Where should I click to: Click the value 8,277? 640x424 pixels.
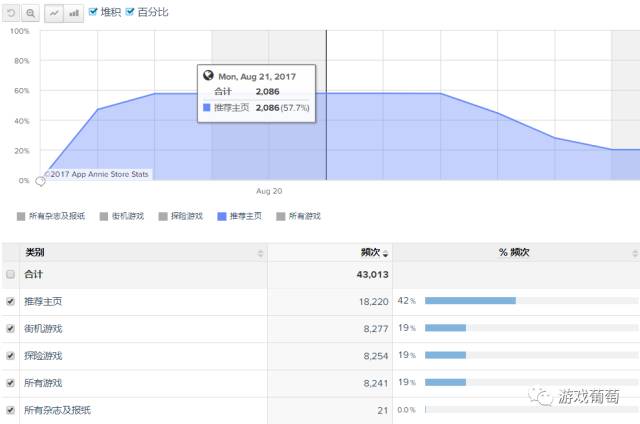(376, 329)
